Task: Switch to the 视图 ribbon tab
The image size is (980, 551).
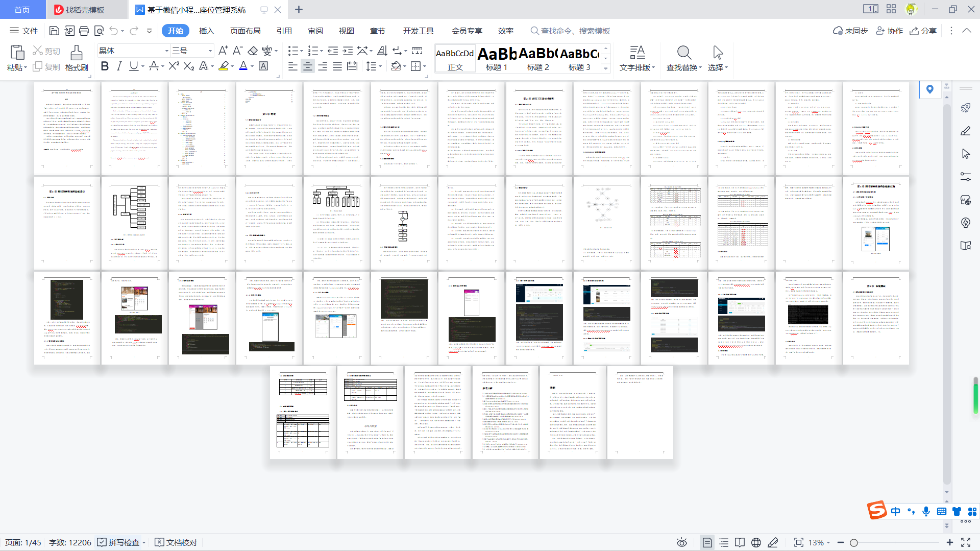Action: [x=347, y=31]
